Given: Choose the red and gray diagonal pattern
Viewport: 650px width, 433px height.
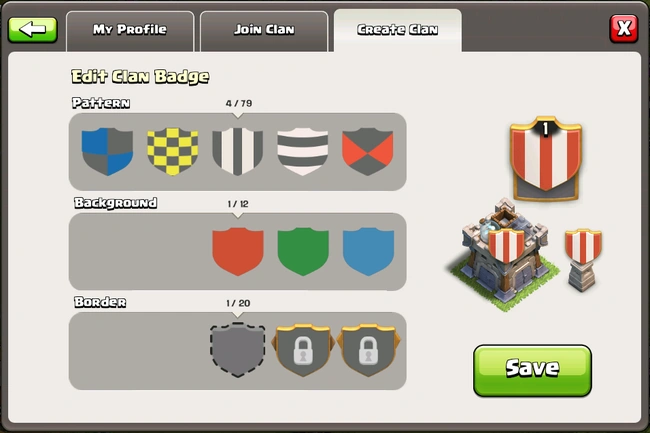Looking at the screenshot, I should [x=368, y=151].
